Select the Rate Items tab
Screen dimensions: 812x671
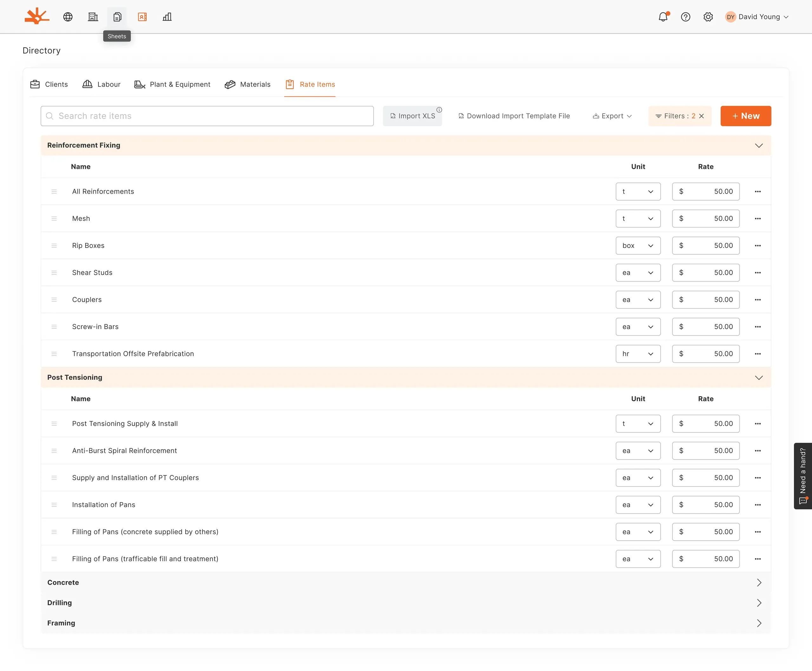(310, 84)
